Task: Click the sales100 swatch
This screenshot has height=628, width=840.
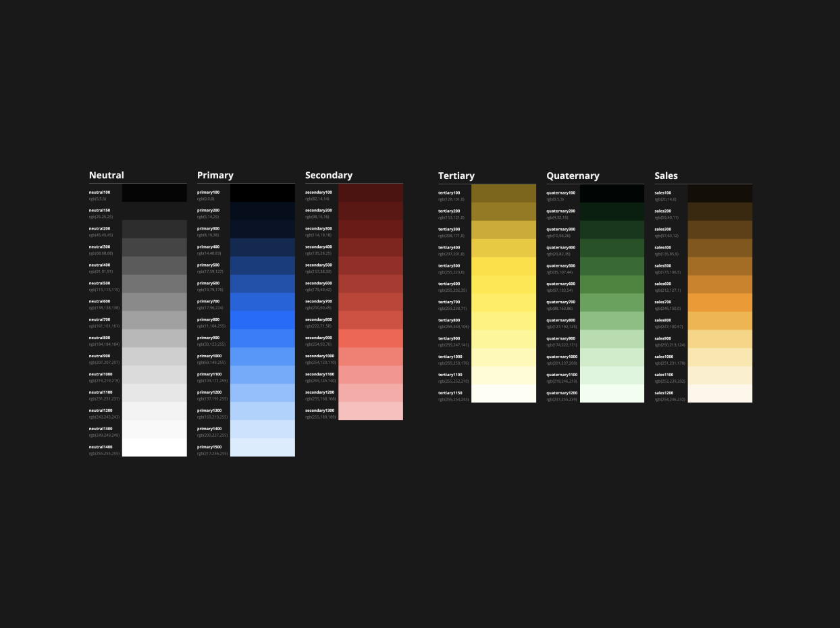Action: click(x=720, y=193)
